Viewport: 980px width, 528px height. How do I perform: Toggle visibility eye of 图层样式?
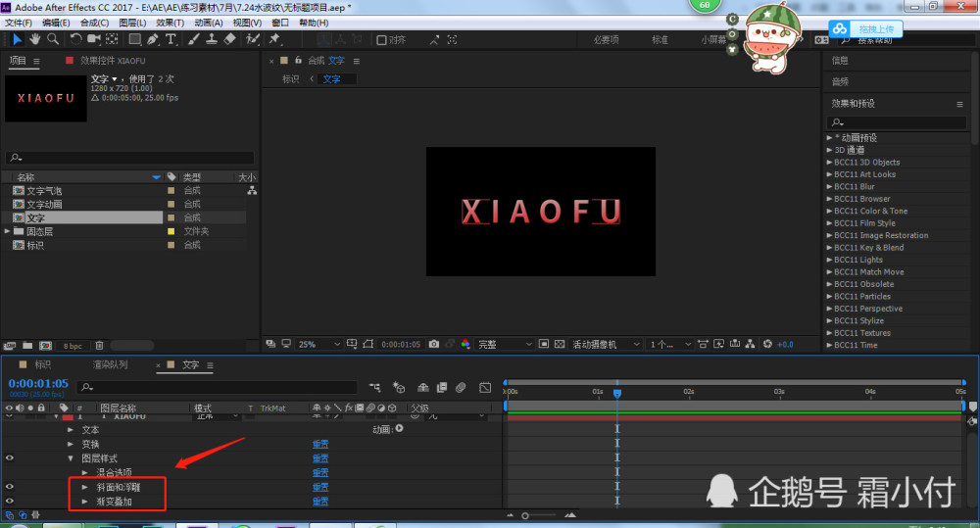(10, 458)
